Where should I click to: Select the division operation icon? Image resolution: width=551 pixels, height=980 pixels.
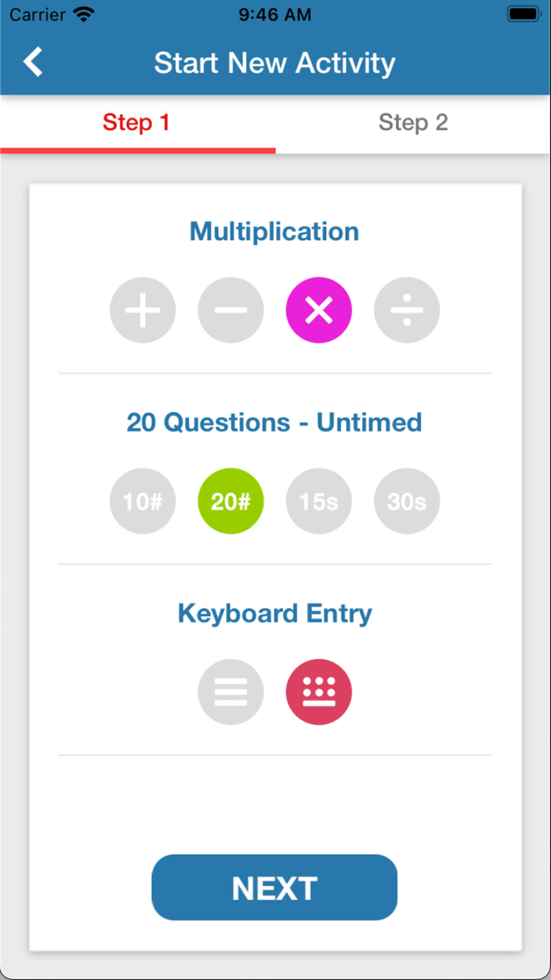tap(407, 310)
